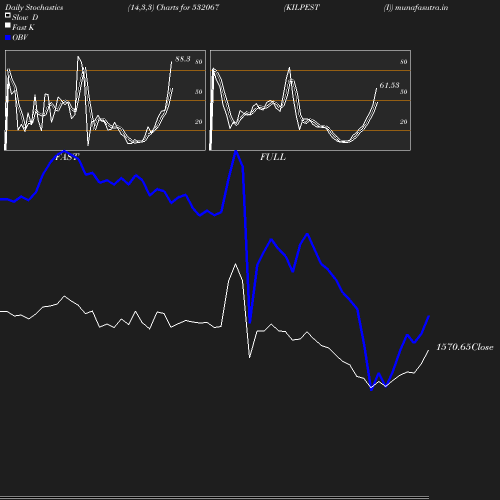Click the 50 axis label in FULL chart
The width and height of the screenshot is (500, 500).
(x=404, y=92)
